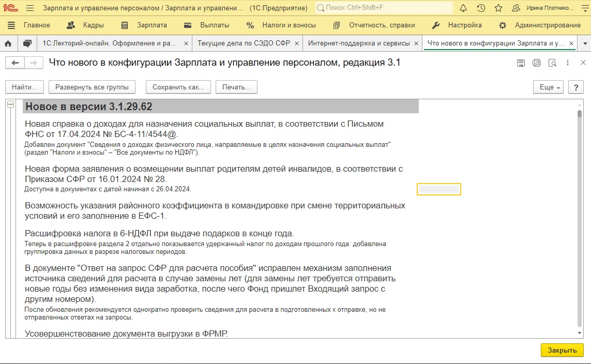
Task: Open the discussions chat icon tab
Action: pos(27,44)
